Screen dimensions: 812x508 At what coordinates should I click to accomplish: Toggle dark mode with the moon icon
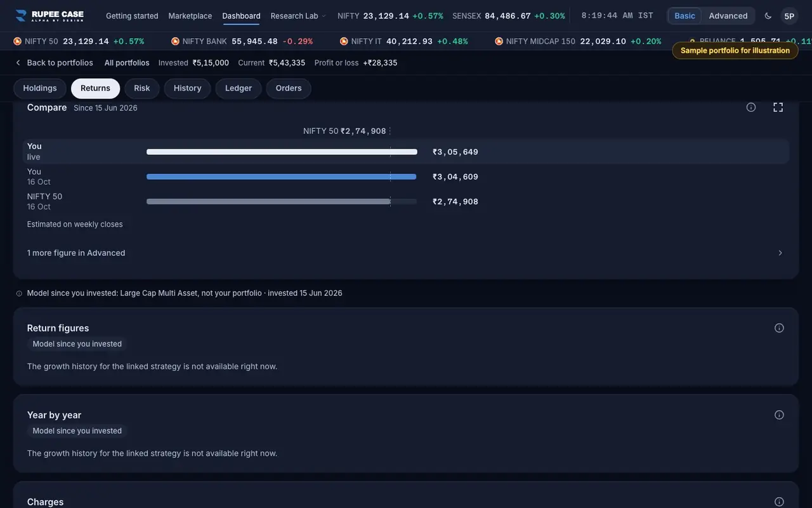click(768, 16)
